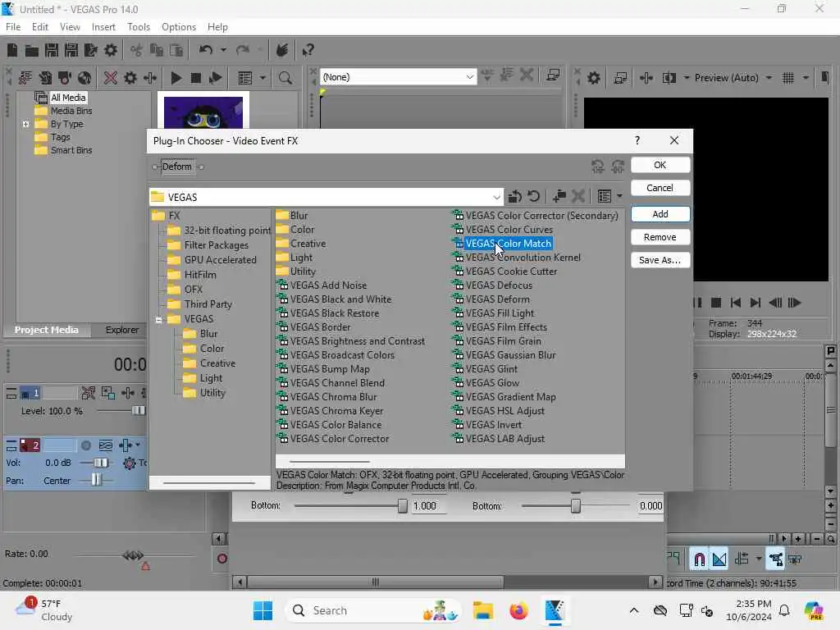The width and height of the screenshot is (840, 630).
Task: Click the track 1 Level slider handle
Action: [138, 411]
